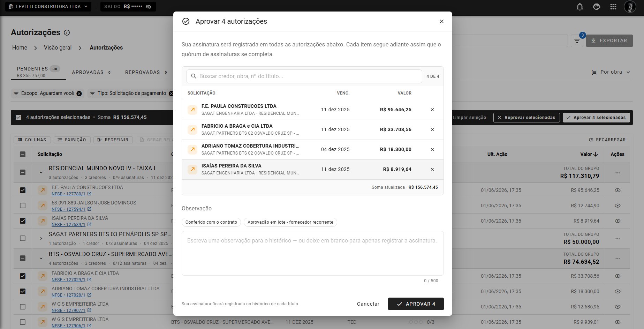644x329 pixels.
Task: Sort by the Valor column header
Action: point(589,154)
